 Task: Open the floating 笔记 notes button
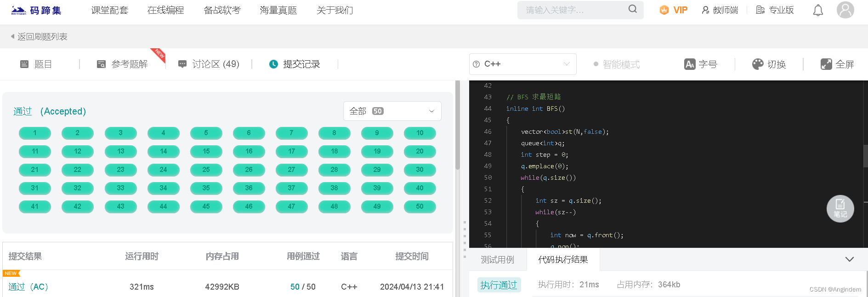click(840, 209)
